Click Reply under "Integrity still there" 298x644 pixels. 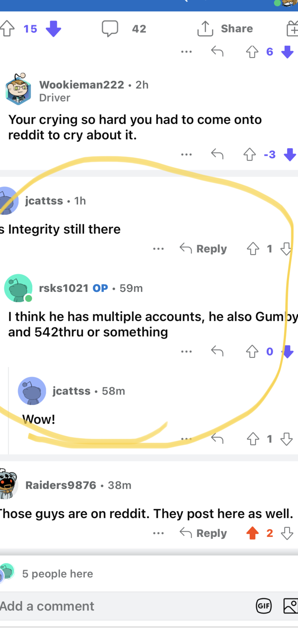pyautogui.click(x=203, y=249)
